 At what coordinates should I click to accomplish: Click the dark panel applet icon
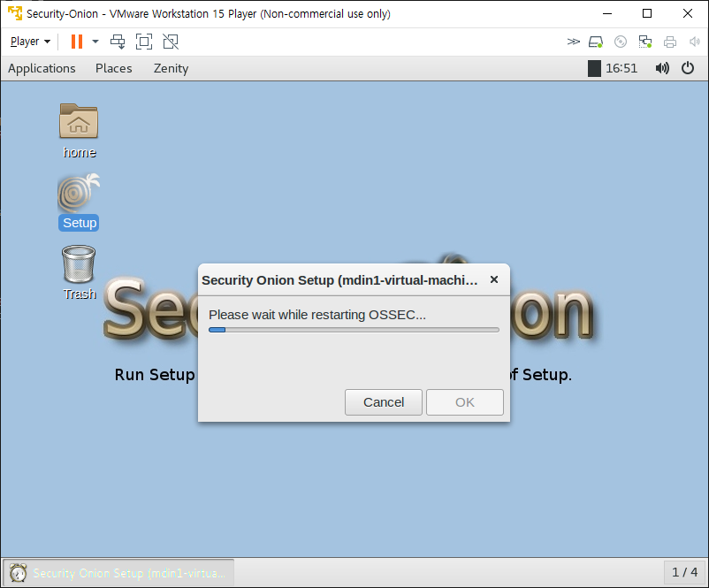(x=594, y=68)
